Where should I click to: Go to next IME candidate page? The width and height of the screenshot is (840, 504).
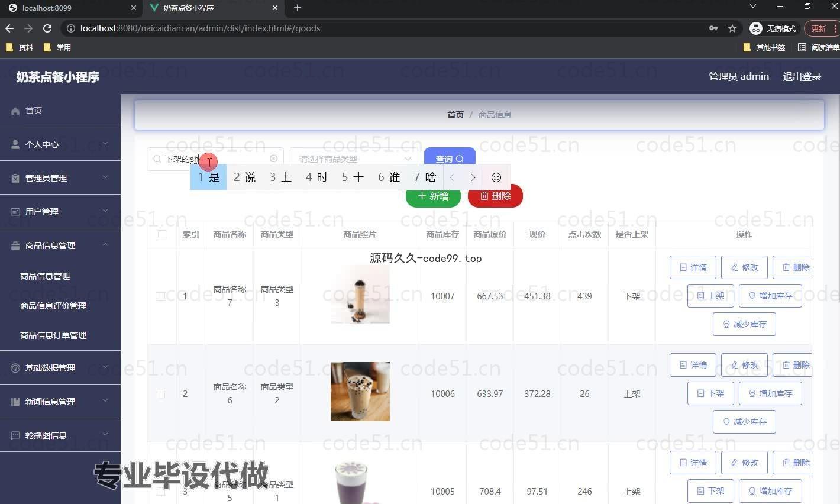(473, 177)
